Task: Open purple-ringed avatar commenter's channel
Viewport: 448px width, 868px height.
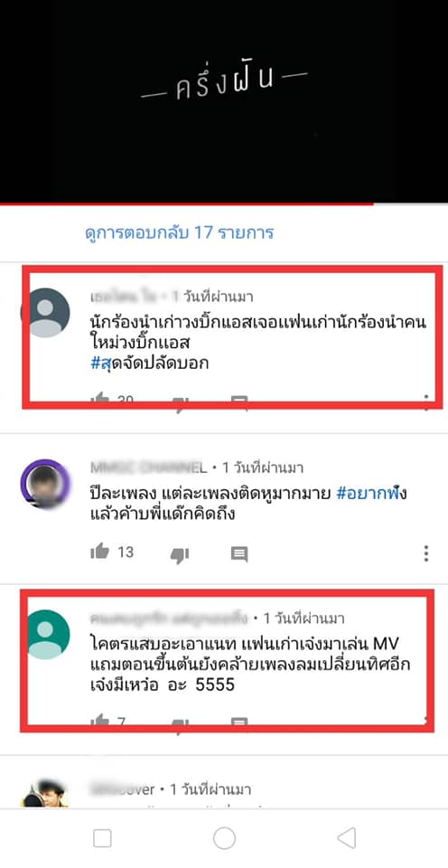Action: 45,484
